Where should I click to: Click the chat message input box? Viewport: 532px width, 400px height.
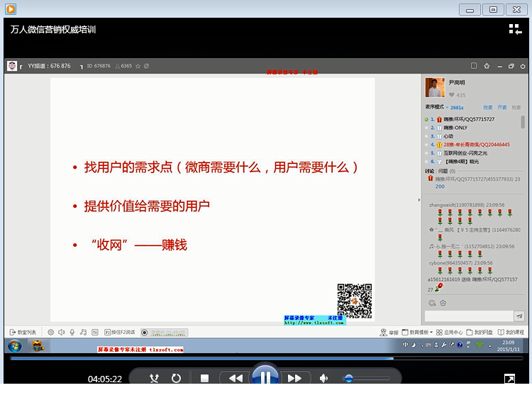point(469,316)
